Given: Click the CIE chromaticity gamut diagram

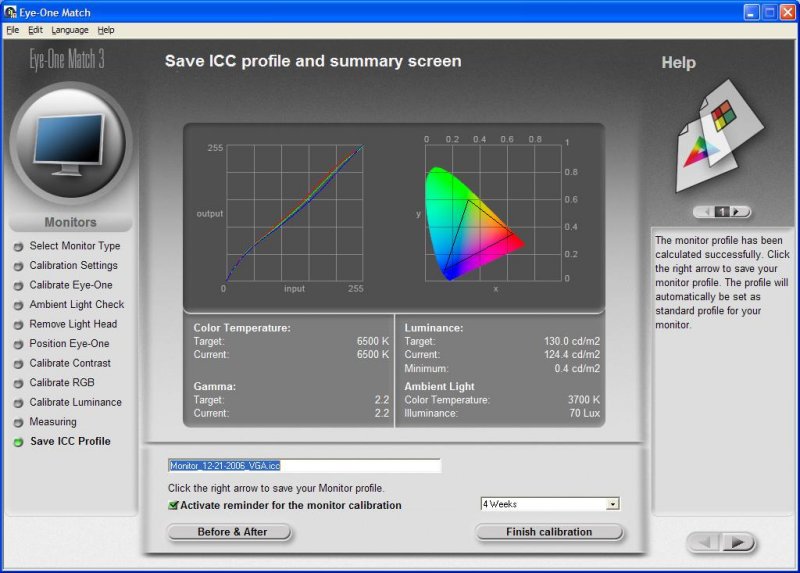Looking at the screenshot, I should [493, 213].
